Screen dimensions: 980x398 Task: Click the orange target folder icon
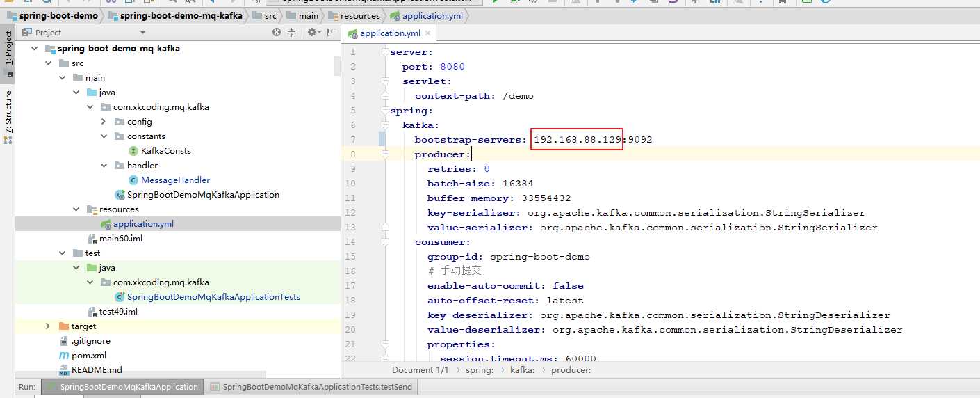tap(64, 326)
